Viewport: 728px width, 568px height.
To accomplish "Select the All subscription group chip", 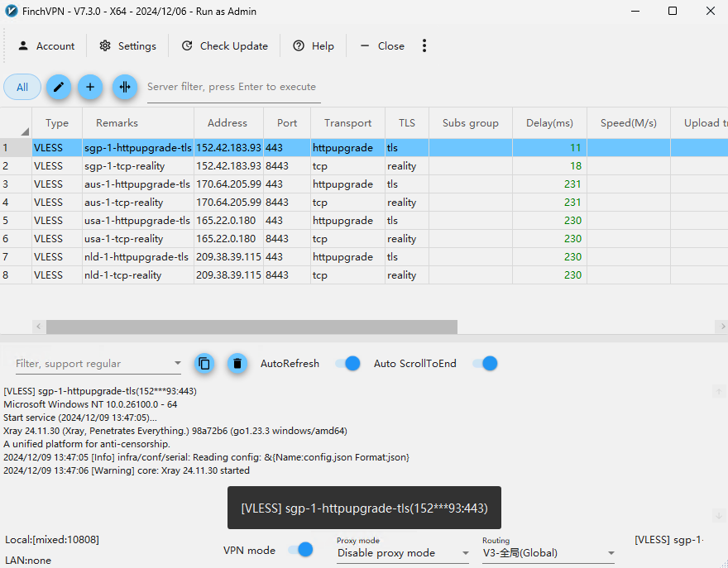I will (22, 87).
